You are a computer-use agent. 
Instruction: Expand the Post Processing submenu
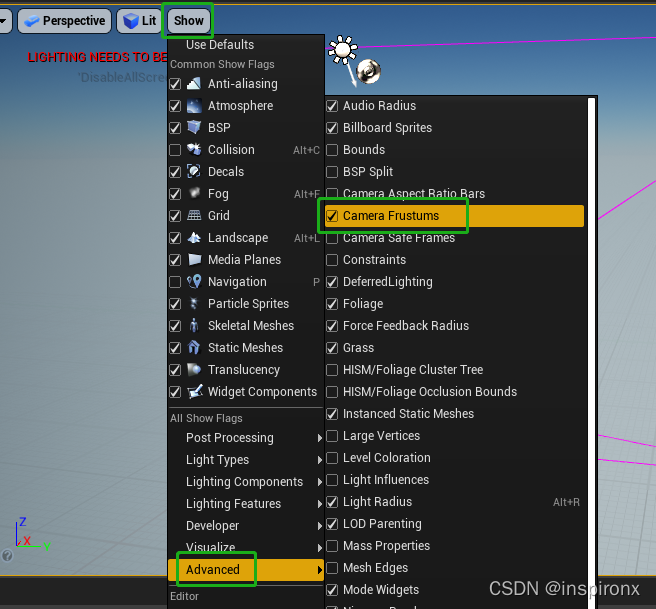coord(246,438)
